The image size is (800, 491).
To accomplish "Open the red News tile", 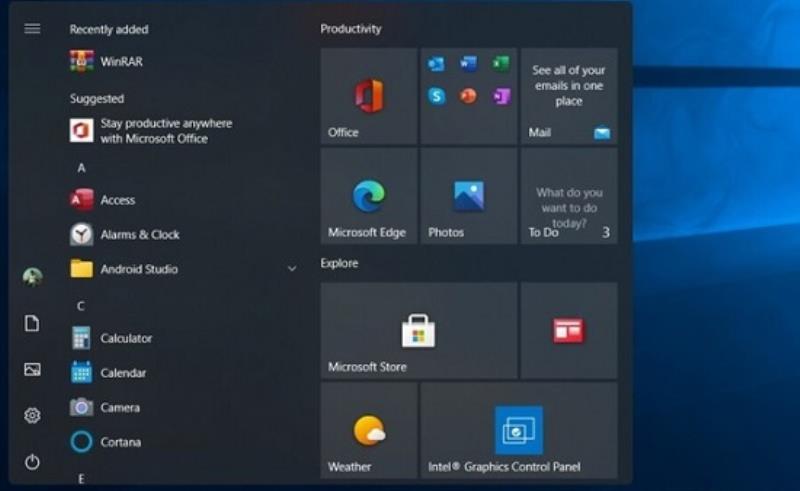I will pyautogui.click(x=569, y=331).
